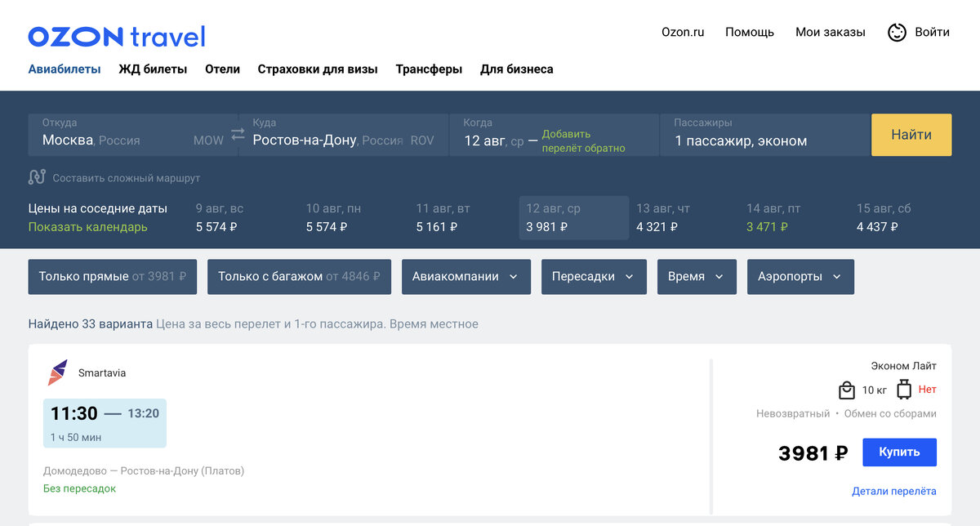
Task: Select the 14 авг, пт price date
Action: (795, 217)
